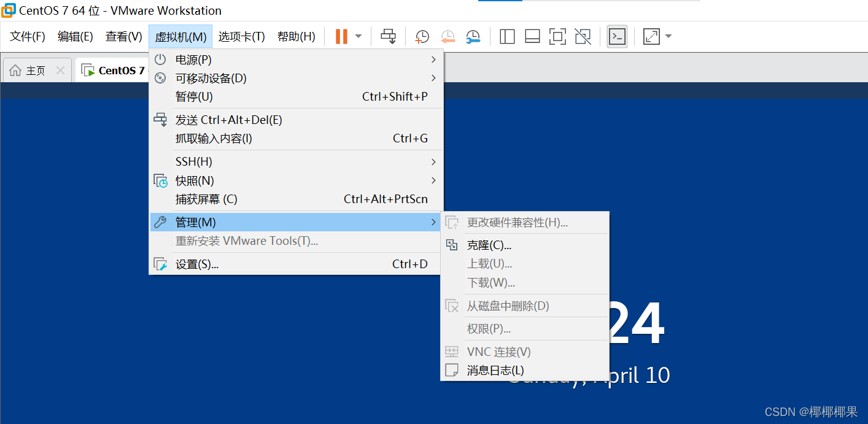Click the Send Ctrl+Alt+Del toolbar icon
Screen dimensions: 868x424
[x=389, y=36]
